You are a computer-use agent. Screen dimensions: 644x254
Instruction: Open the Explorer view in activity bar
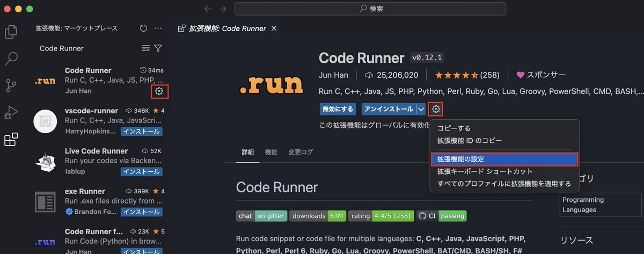click(x=11, y=32)
